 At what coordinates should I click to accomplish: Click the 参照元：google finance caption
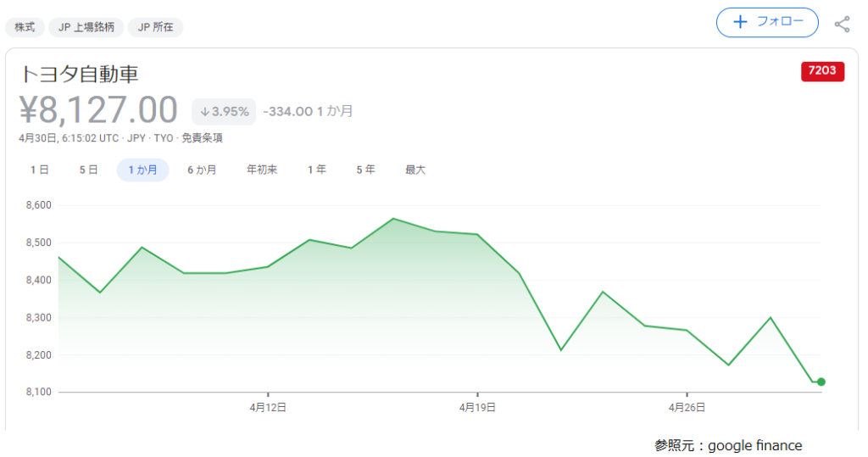point(728,445)
